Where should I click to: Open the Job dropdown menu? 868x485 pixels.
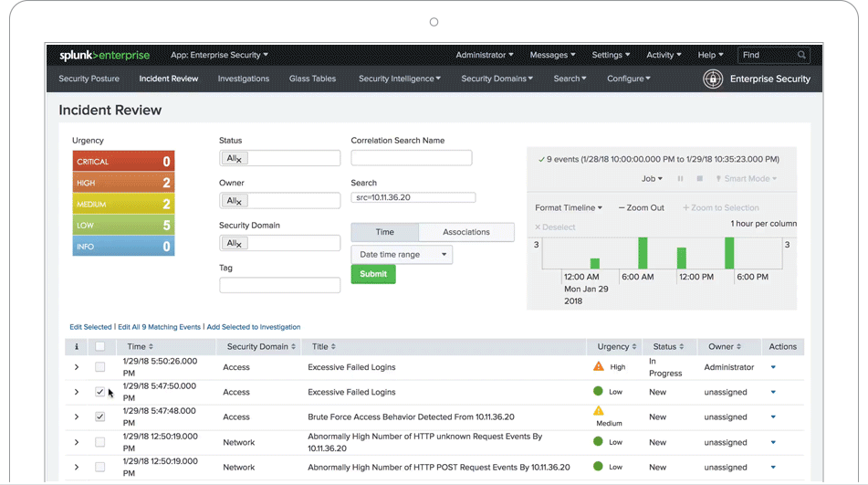(x=652, y=178)
